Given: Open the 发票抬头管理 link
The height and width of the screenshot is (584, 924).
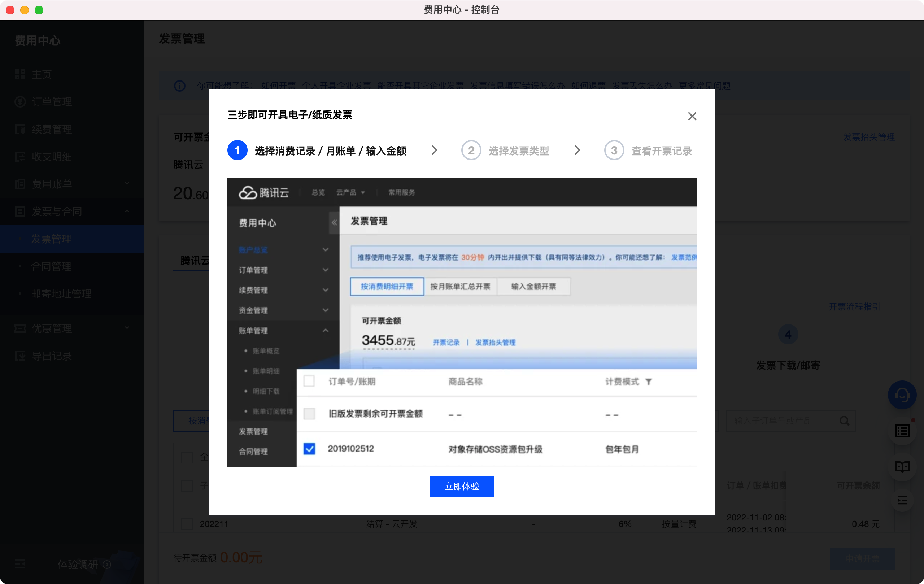Looking at the screenshot, I should tap(868, 137).
